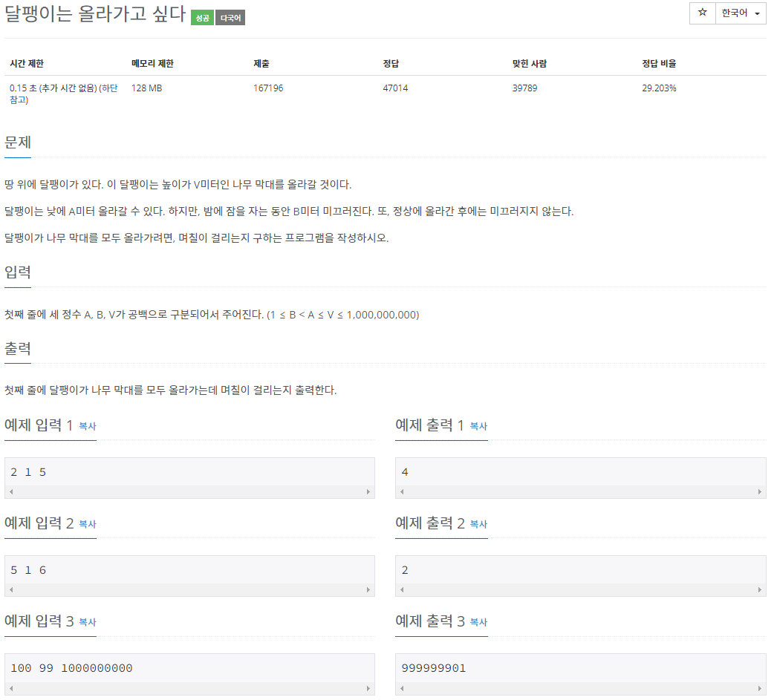The width and height of the screenshot is (777, 700).
Task: Click the sample input text '5 1 6'
Action: click(28, 570)
